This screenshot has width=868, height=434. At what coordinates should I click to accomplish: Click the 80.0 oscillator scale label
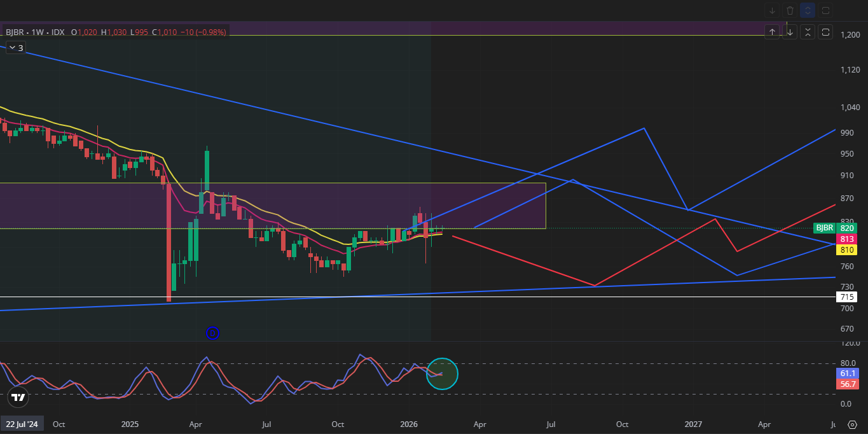coord(850,364)
